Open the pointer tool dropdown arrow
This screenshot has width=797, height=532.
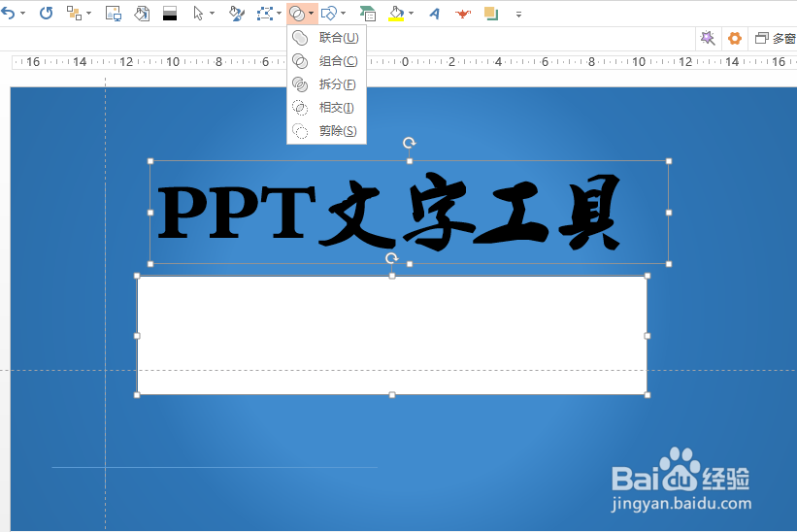(212, 14)
